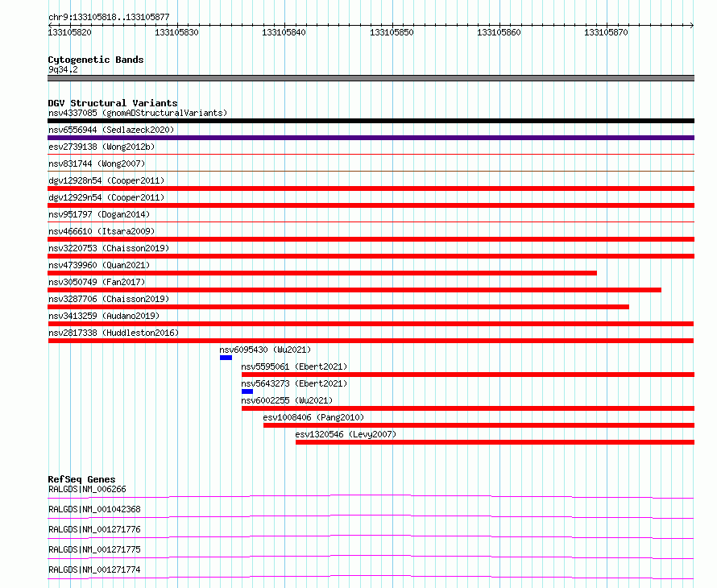717x588 pixels.
Task: Open the RALGDS|NM_006266 gene label
Action: [87, 489]
